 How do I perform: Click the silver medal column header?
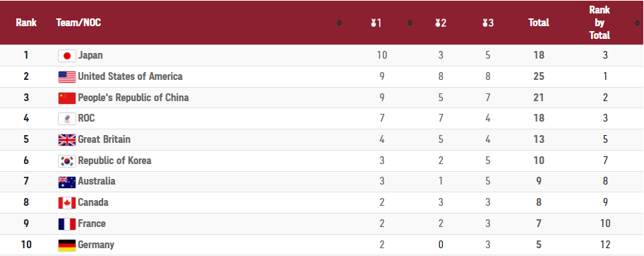pos(441,23)
